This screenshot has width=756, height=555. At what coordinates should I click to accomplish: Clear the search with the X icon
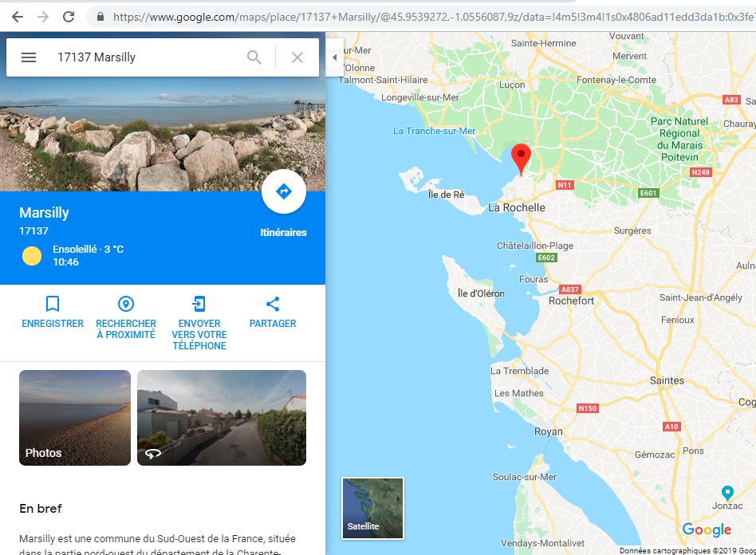pyautogui.click(x=297, y=57)
